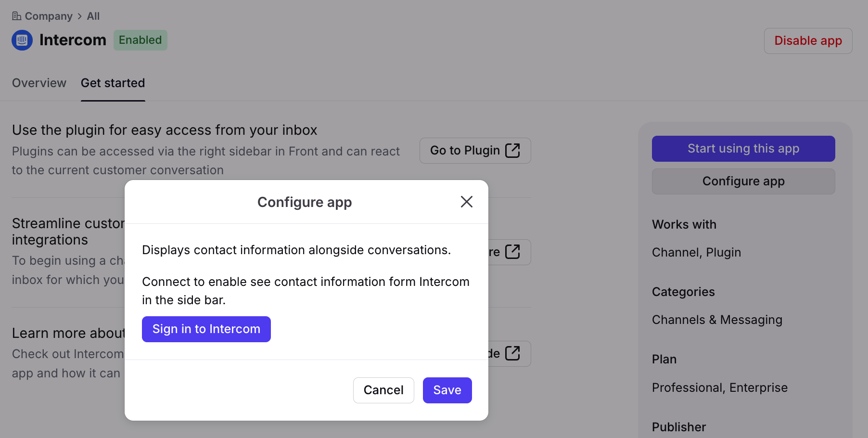
Task: Click the Company building icon in breadcrumb
Action: 16,16
